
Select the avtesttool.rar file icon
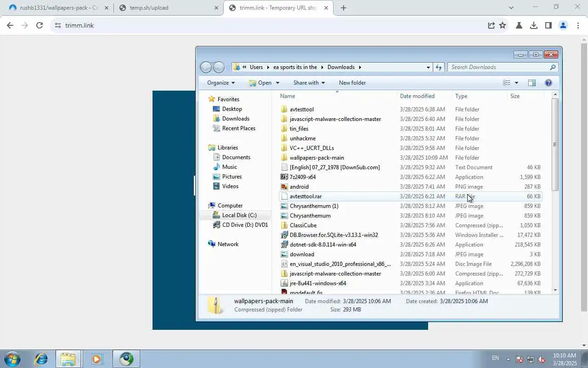point(284,196)
